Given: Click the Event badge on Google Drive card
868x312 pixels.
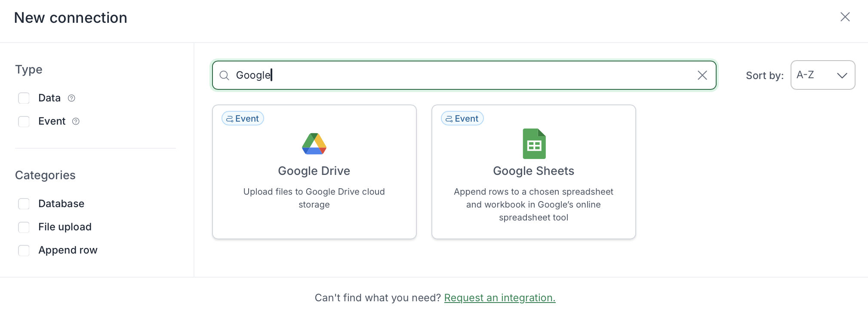Looking at the screenshot, I should 243,119.
